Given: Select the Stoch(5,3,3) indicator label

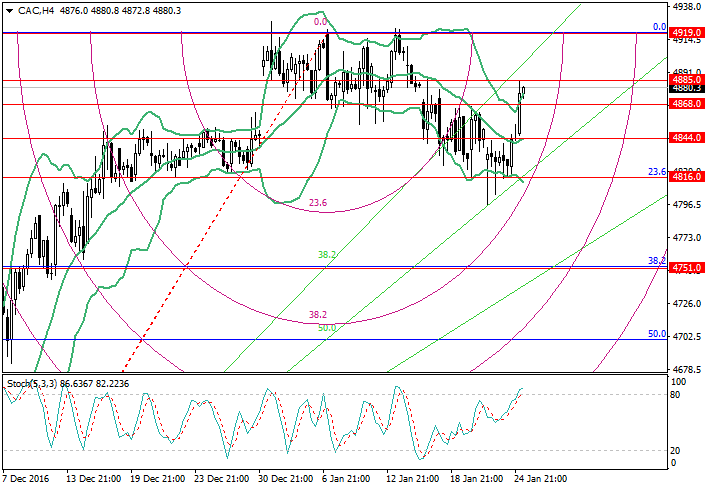Looking at the screenshot, I should (x=32, y=384).
